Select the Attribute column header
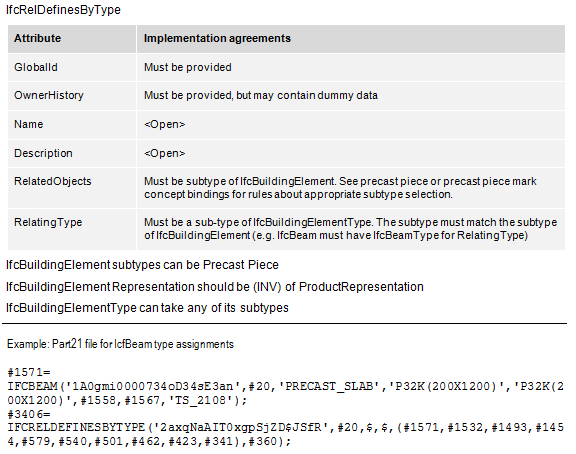Image resolution: width=576 pixels, height=454 pixels. [x=72, y=39]
